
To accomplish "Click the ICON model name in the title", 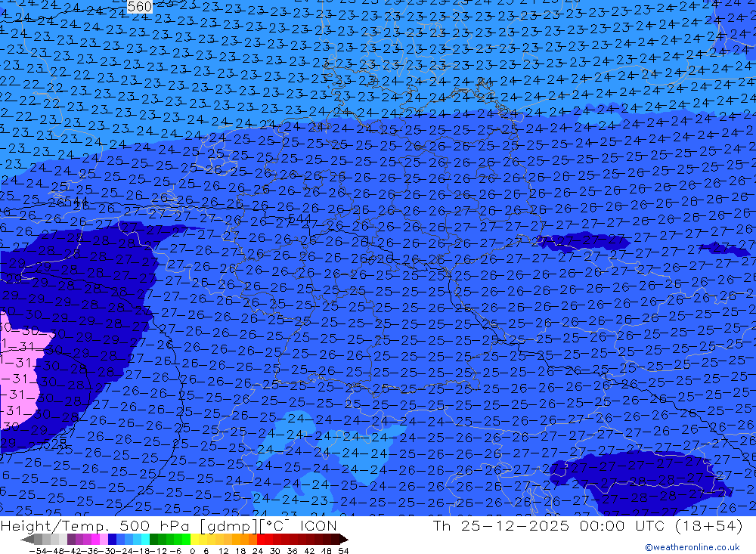I will [x=318, y=525].
